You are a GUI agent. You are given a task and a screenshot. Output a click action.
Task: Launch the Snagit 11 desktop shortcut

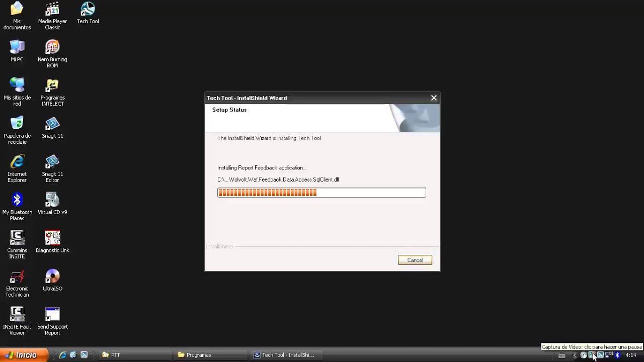click(52, 127)
